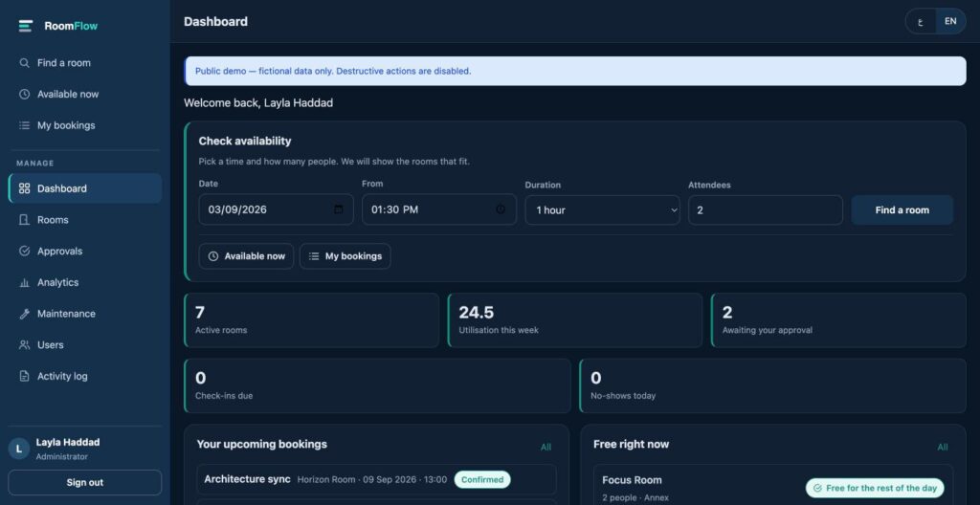Viewport: 980px width, 505px height.
Task: View All free rooms link
Action: 943,447
